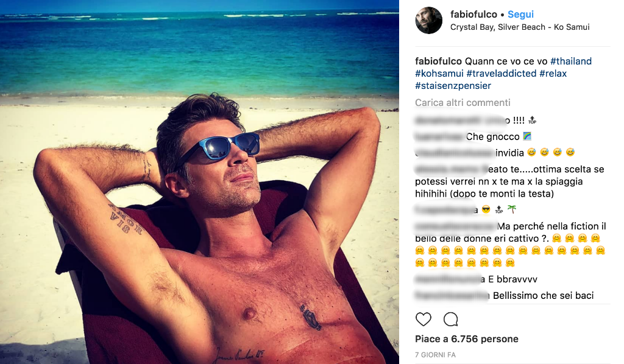The image size is (624, 364).
Task: Expand comments via Carica altri commenti
Action: tap(463, 102)
